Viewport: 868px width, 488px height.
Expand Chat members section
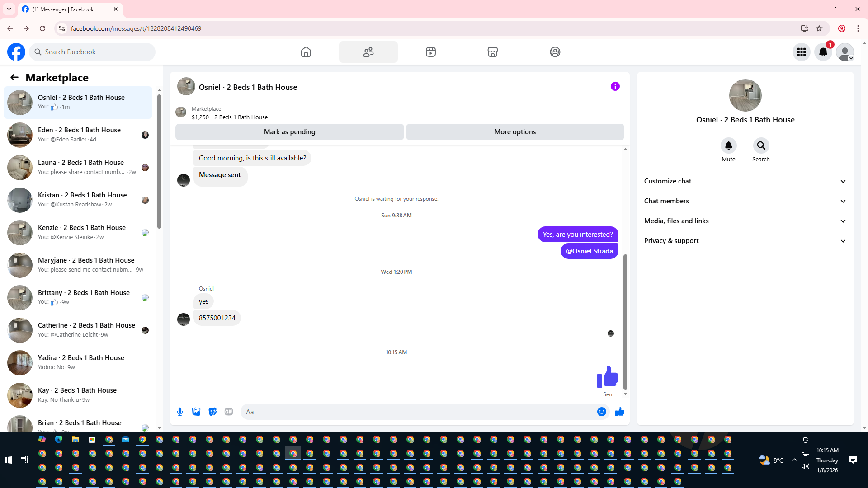(745, 201)
